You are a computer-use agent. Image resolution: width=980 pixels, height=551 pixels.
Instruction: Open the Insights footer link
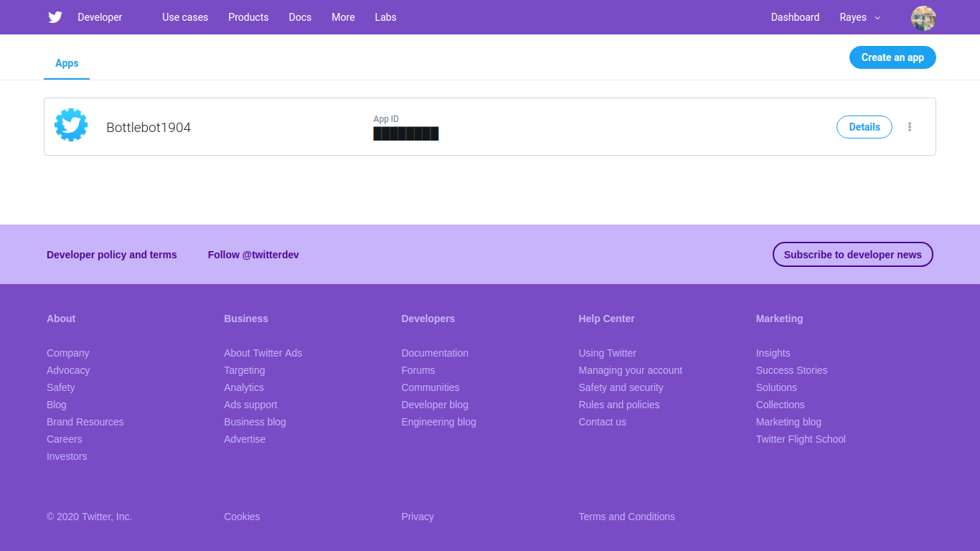coord(773,353)
